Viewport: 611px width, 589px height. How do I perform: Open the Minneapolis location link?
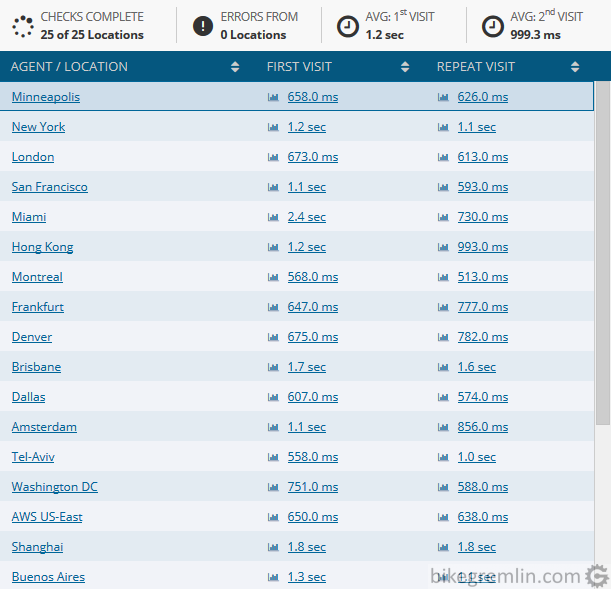tap(46, 97)
